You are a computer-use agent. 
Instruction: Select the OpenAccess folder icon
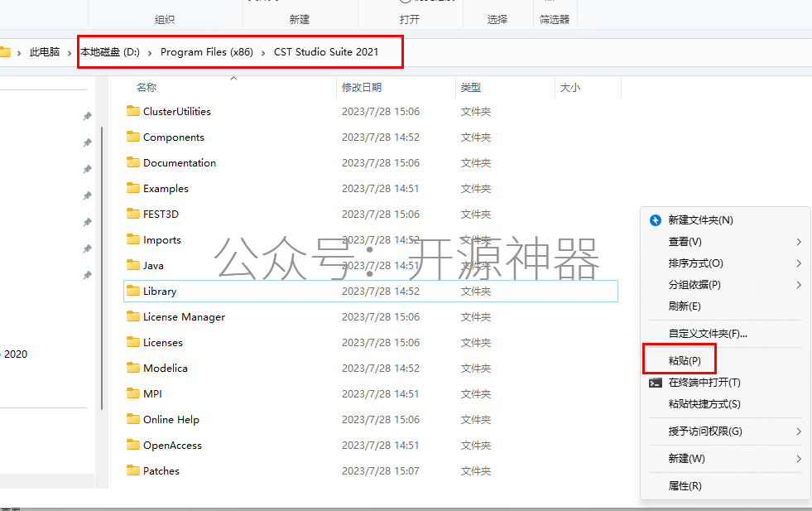133,445
